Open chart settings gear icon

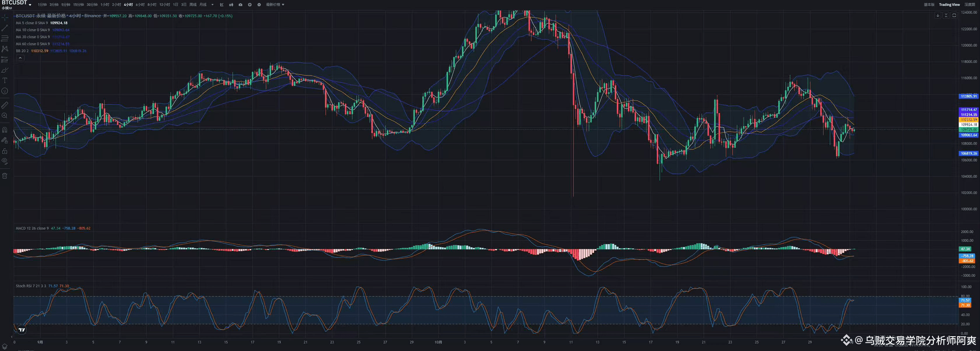click(x=259, y=5)
